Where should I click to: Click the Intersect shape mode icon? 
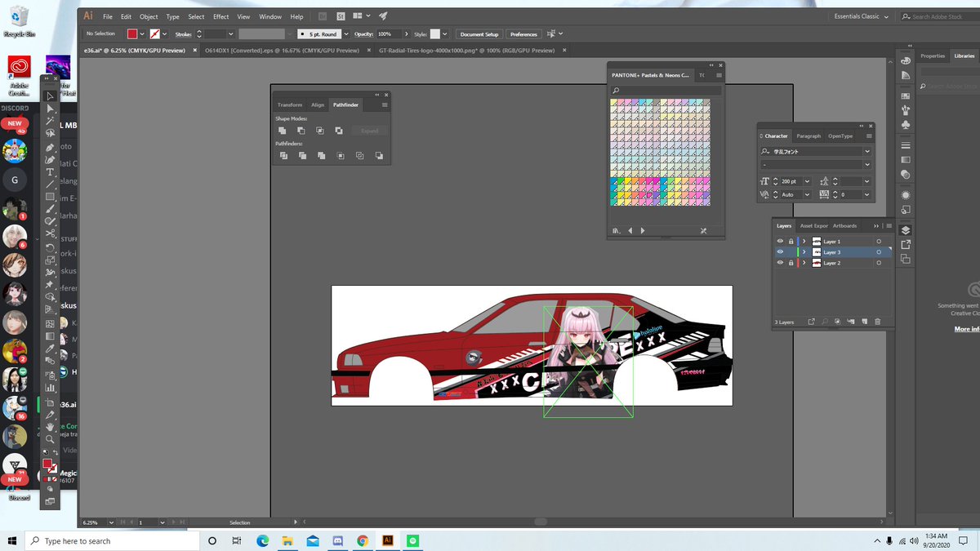pos(319,131)
